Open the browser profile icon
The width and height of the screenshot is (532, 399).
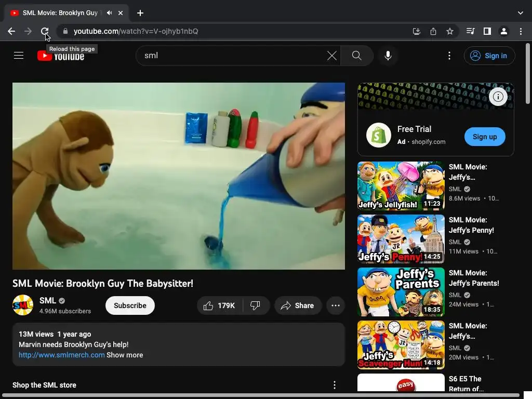pyautogui.click(x=504, y=31)
